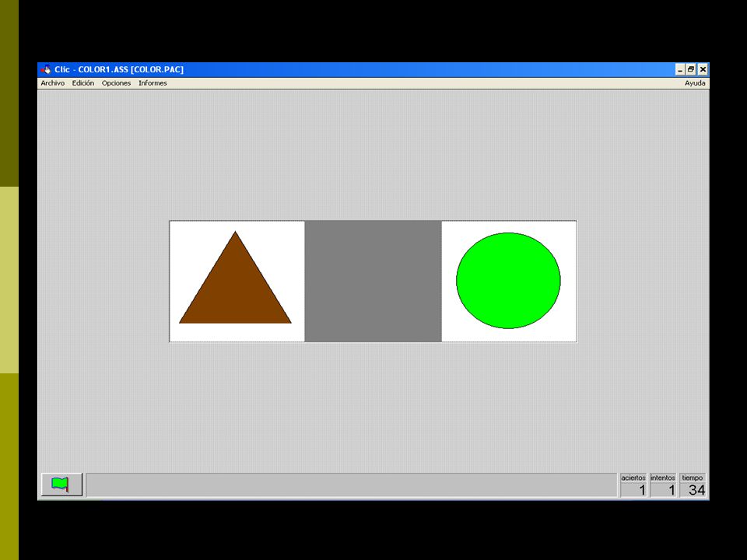Click the intentos counter

663,485
